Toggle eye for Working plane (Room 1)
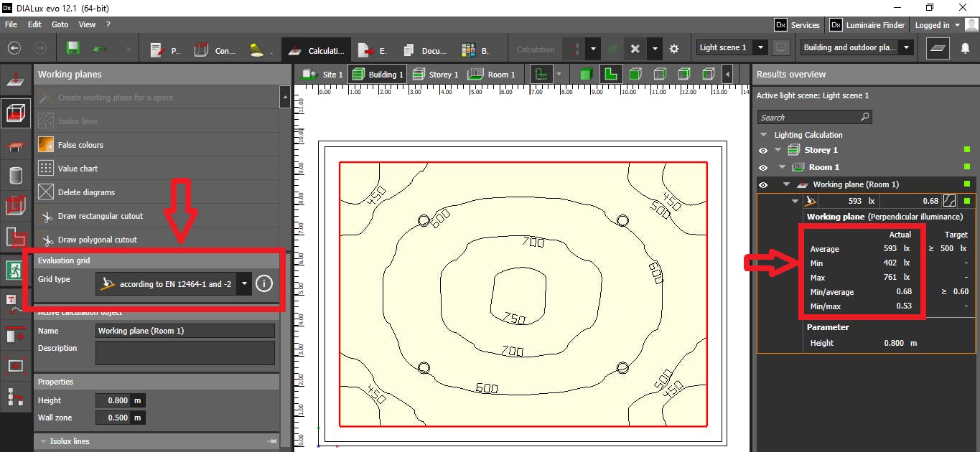 pyautogui.click(x=763, y=184)
